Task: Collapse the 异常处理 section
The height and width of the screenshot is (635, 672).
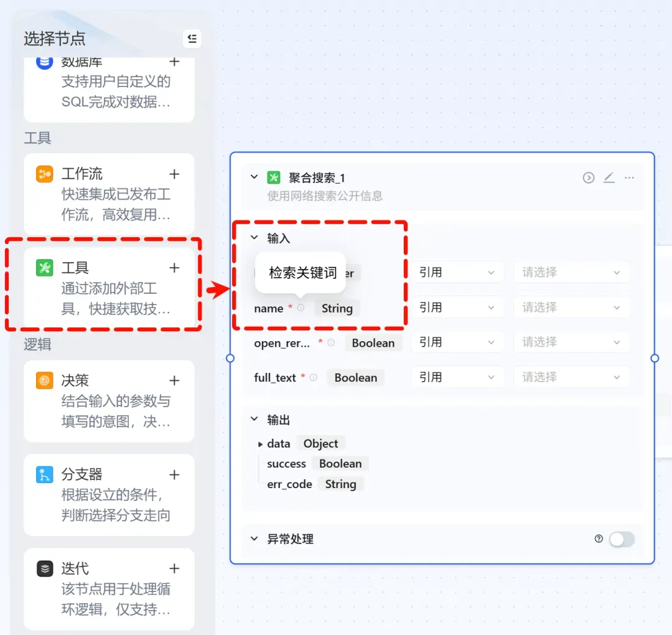Action: [x=254, y=539]
